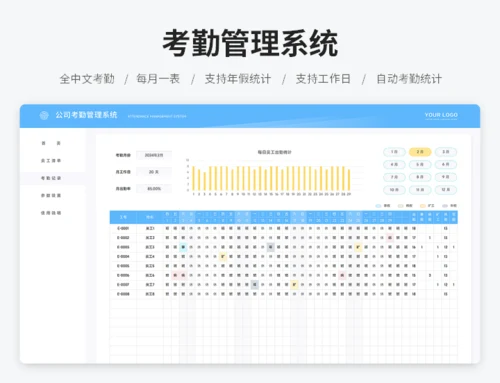Click name cell 员工1

tap(150, 229)
